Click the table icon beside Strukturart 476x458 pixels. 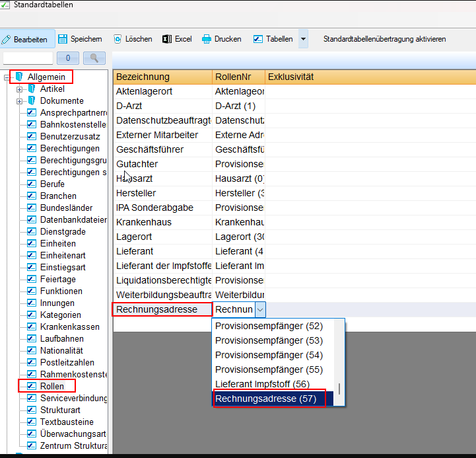pyautogui.click(x=32, y=410)
